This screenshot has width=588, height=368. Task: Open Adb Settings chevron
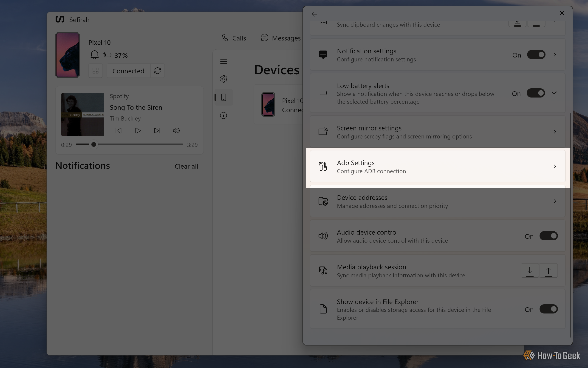coord(555,167)
